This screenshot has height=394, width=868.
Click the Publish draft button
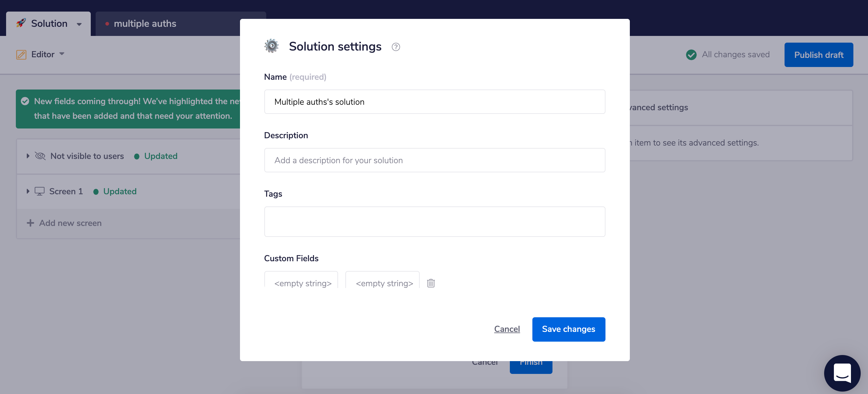818,55
